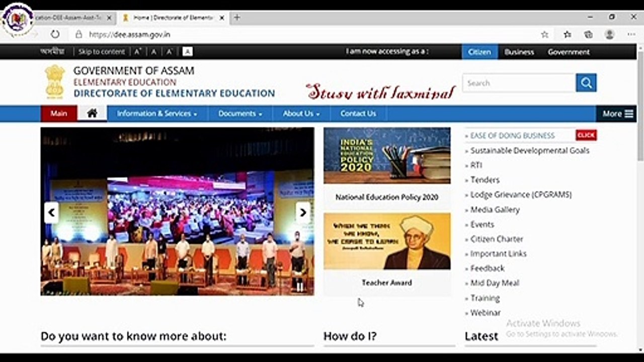Screen dimensions: 644x362
Task: Expand the Documents dropdown menu
Action: (x=240, y=113)
